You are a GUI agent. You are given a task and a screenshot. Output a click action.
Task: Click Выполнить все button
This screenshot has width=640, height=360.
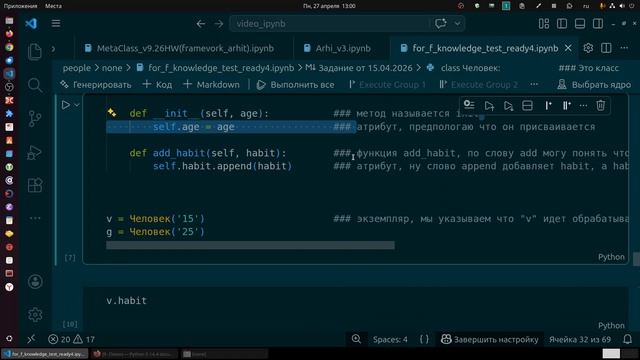(296, 84)
